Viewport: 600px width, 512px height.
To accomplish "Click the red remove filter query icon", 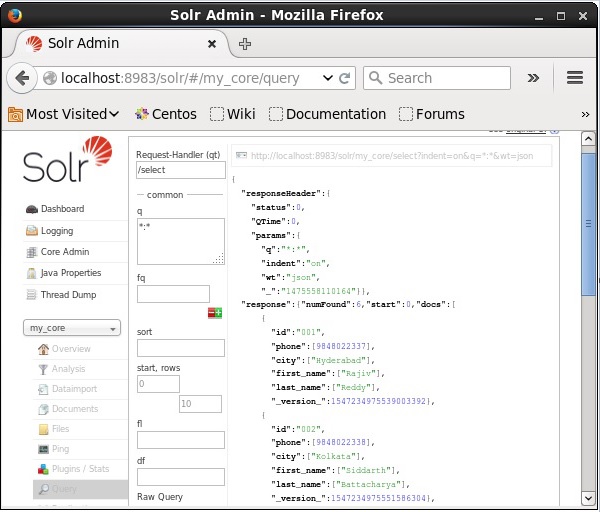I will coord(211,313).
